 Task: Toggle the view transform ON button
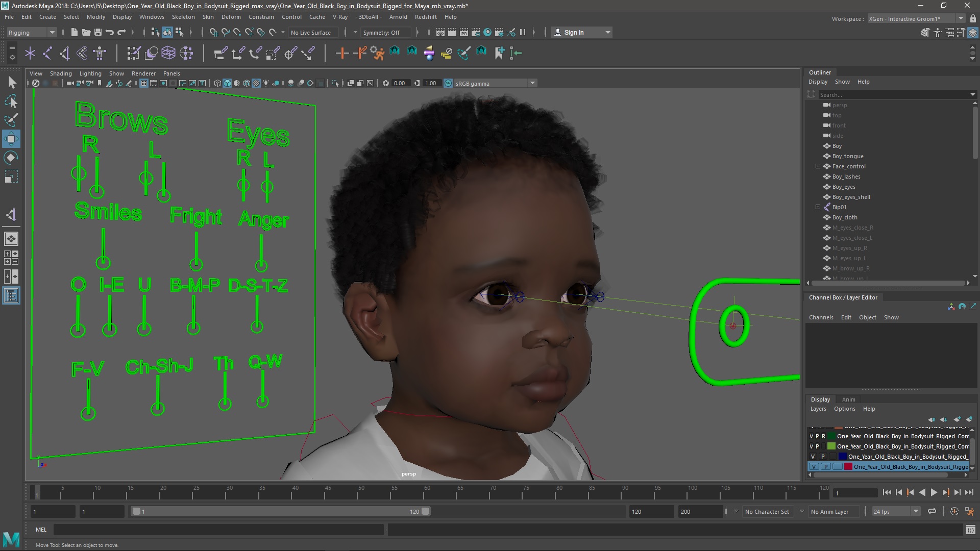[448, 83]
